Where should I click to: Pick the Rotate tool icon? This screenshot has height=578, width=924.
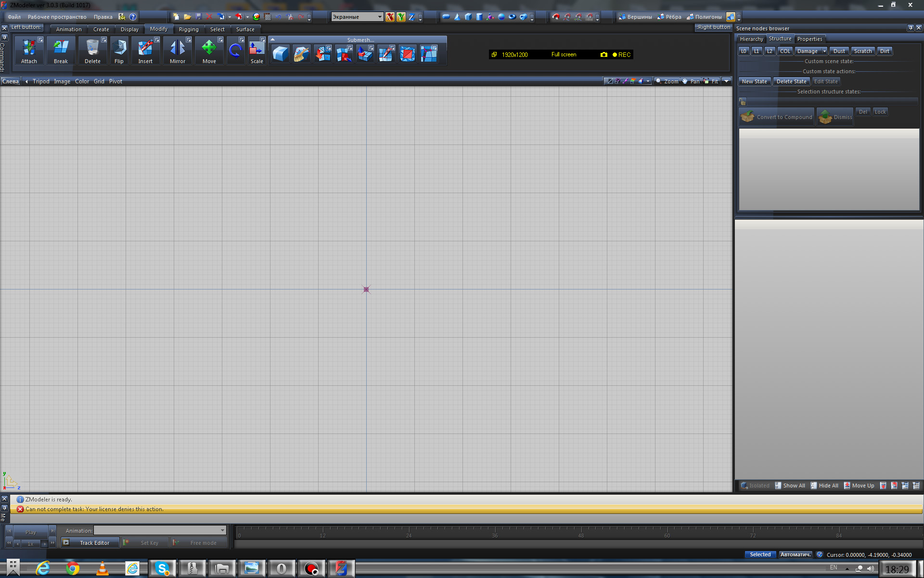pos(235,50)
